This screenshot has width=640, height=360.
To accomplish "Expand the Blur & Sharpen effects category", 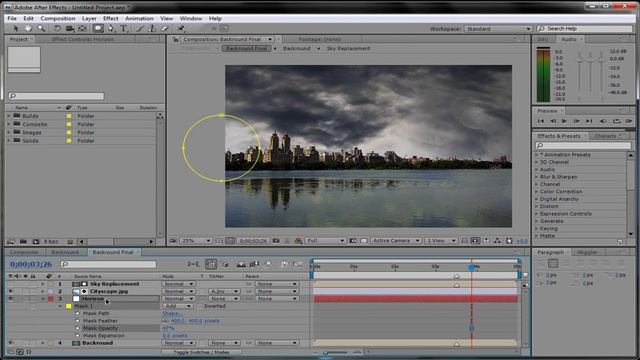I will click(537, 177).
